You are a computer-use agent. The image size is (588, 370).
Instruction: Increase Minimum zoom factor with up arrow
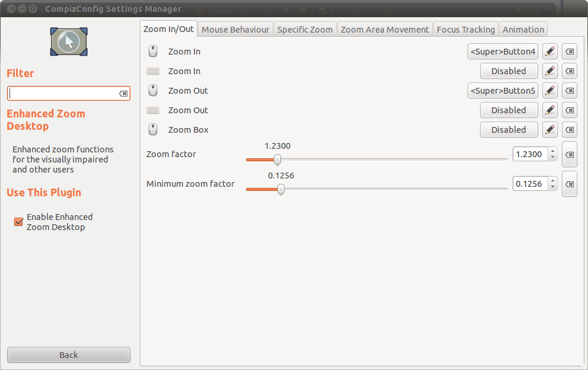tap(553, 180)
